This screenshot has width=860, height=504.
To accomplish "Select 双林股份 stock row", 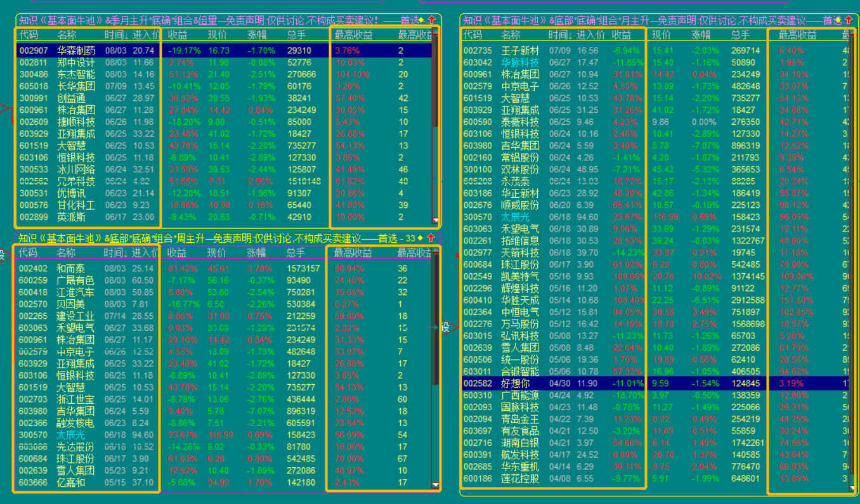I will pyautogui.click(x=656, y=169).
